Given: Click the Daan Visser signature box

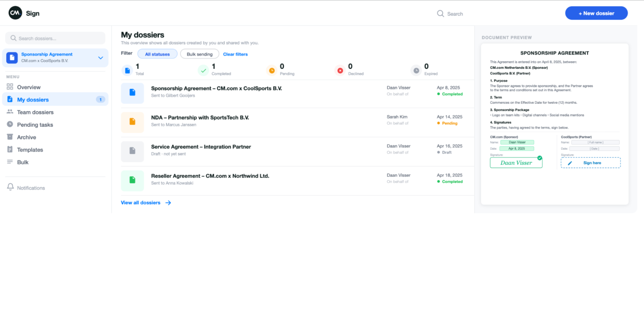Looking at the screenshot, I should pyautogui.click(x=516, y=163).
